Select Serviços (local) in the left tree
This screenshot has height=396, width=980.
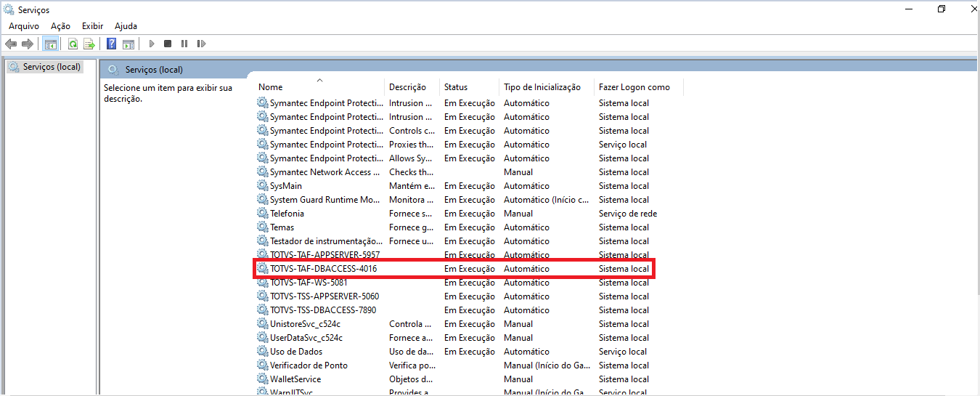(52, 67)
